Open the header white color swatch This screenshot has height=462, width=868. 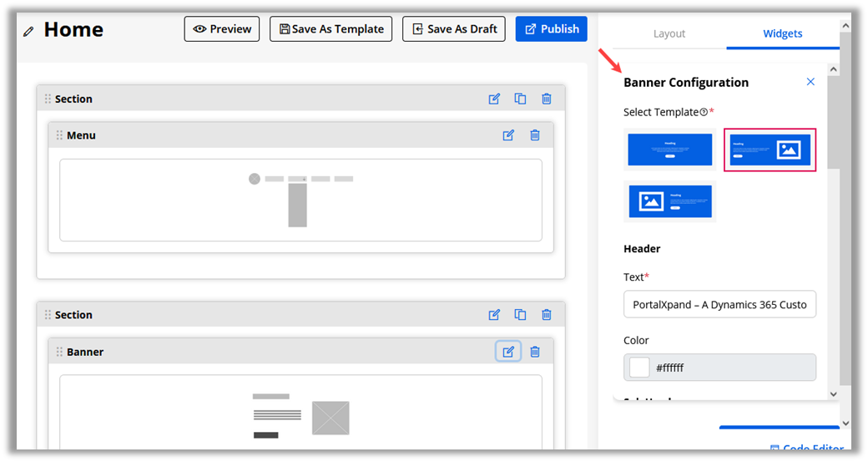[639, 368]
